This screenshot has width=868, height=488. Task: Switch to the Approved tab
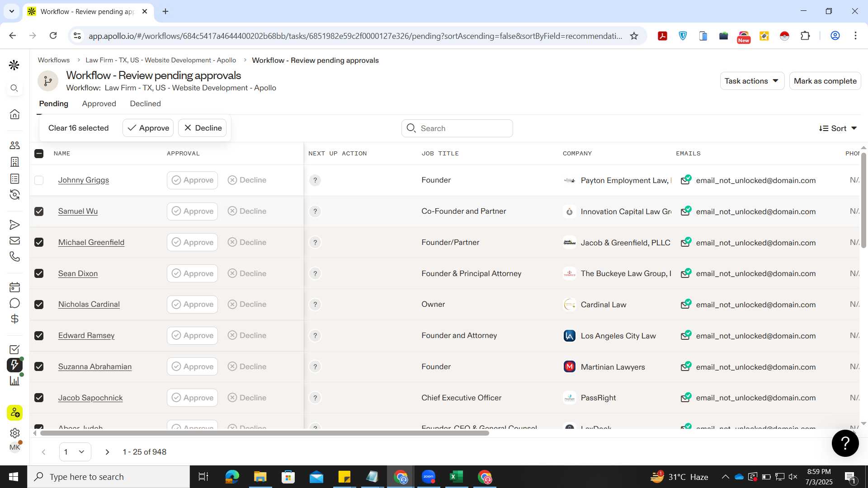(99, 103)
